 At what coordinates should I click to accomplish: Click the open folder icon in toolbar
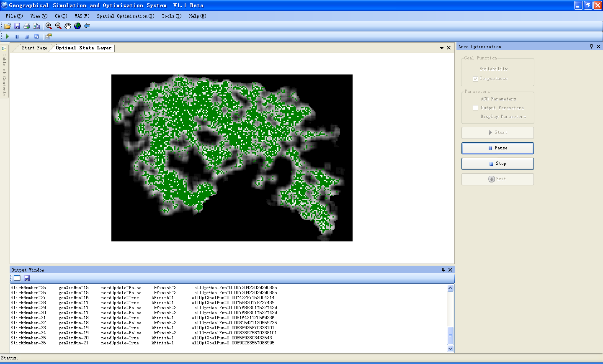(8, 26)
